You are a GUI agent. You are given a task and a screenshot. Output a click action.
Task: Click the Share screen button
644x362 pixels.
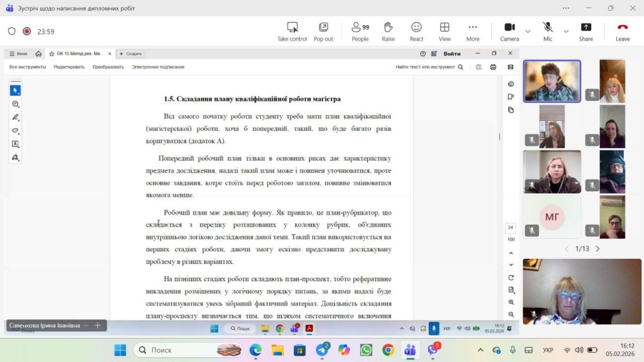[x=586, y=31]
